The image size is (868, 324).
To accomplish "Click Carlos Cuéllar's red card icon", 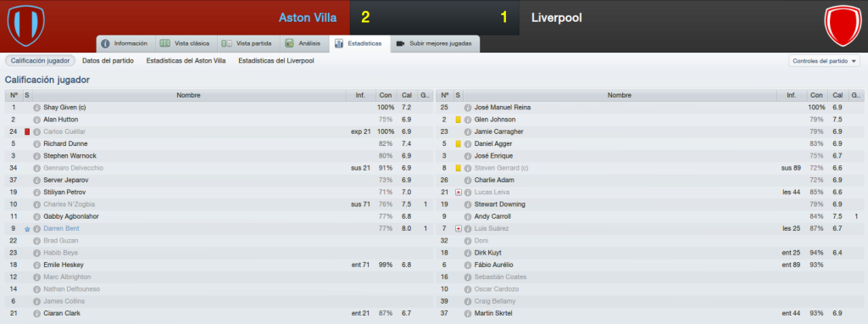I will (26, 131).
